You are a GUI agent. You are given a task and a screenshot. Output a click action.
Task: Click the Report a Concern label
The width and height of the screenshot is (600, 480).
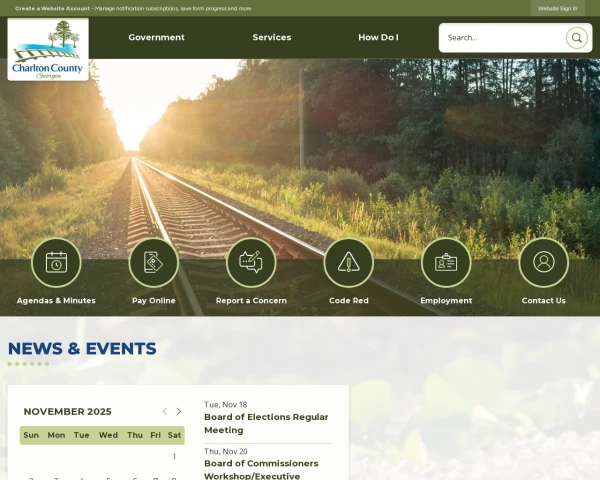pos(251,300)
